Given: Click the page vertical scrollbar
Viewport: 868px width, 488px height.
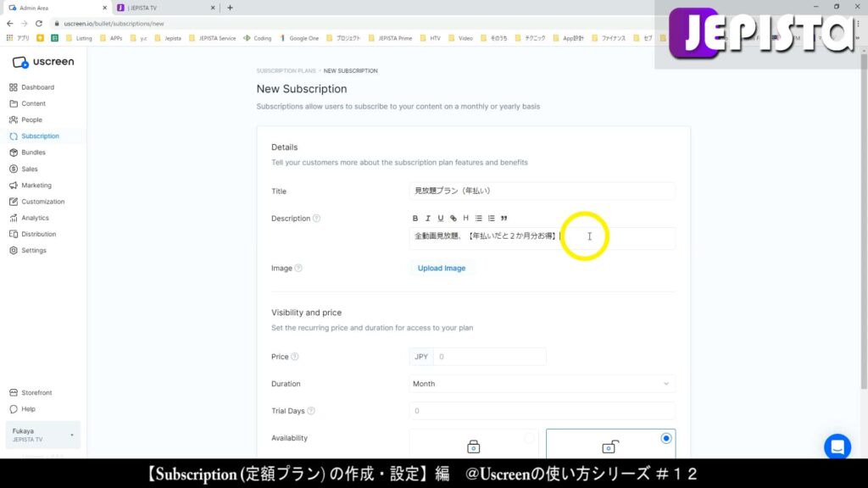Looking at the screenshot, I should (864, 221).
